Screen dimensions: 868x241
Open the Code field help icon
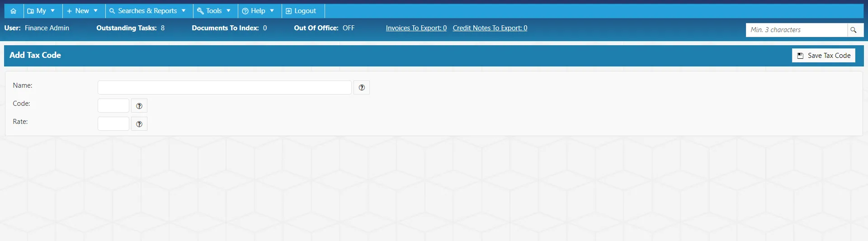139,106
